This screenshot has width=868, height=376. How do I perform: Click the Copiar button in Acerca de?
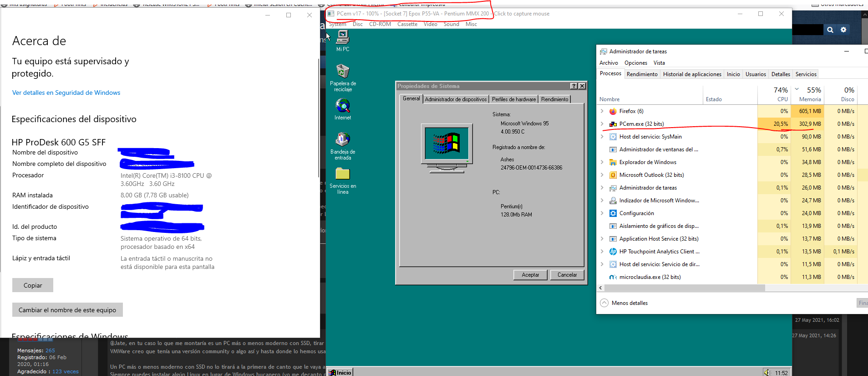tap(33, 285)
